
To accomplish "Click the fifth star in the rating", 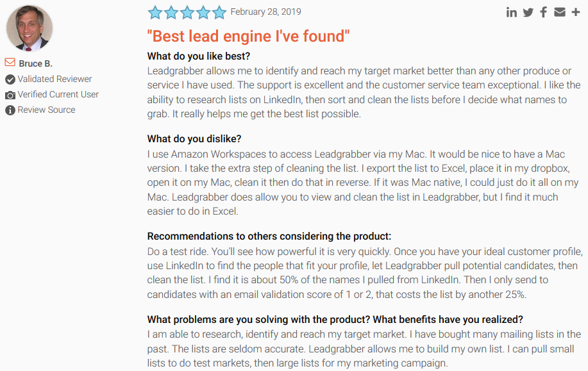I will tap(219, 12).
